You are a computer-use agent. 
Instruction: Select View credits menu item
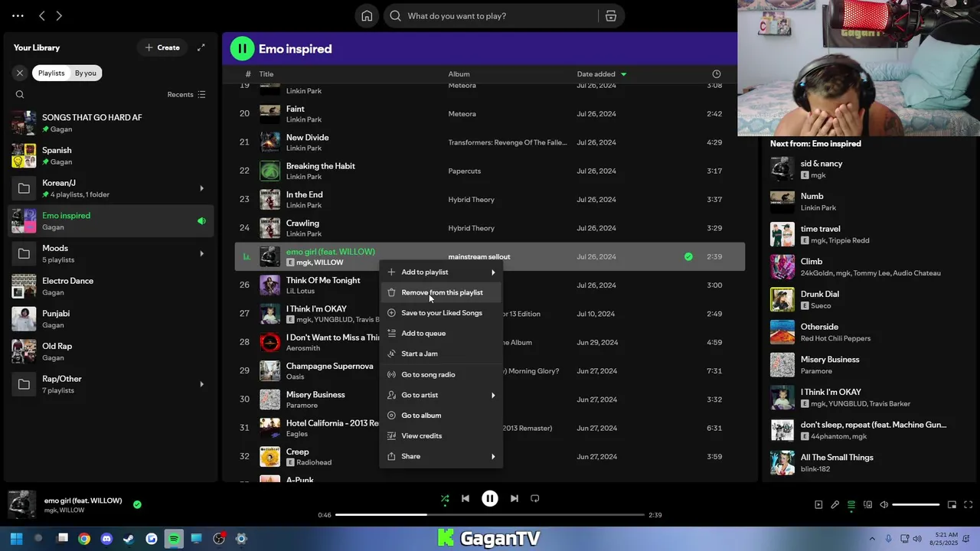click(x=441, y=435)
